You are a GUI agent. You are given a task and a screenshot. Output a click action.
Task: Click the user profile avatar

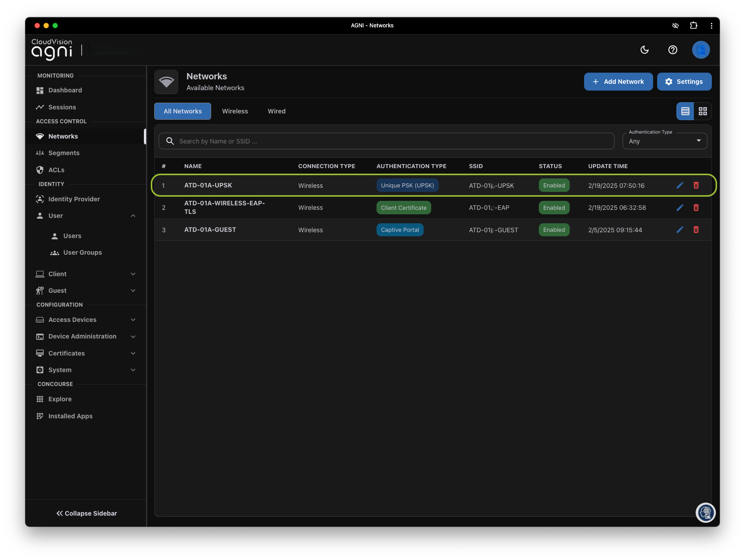pyautogui.click(x=701, y=50)
